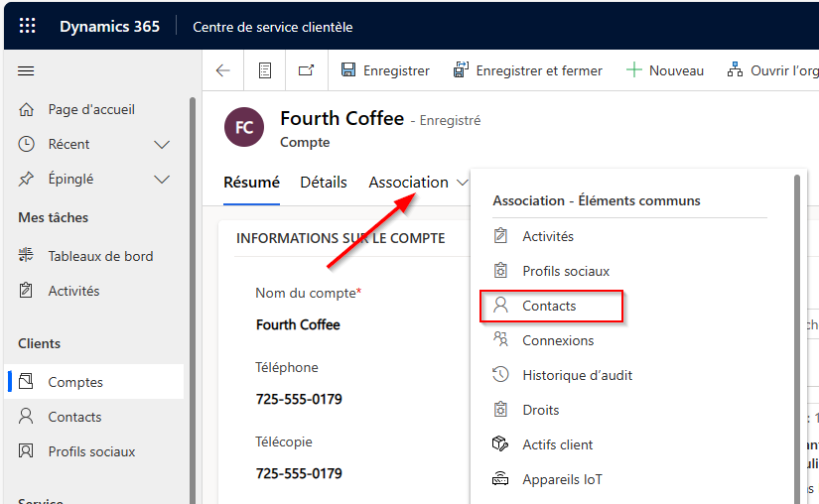Open Page d'accueil in sidebar
This screenshot has width=819, height=504.
[91, 109]
